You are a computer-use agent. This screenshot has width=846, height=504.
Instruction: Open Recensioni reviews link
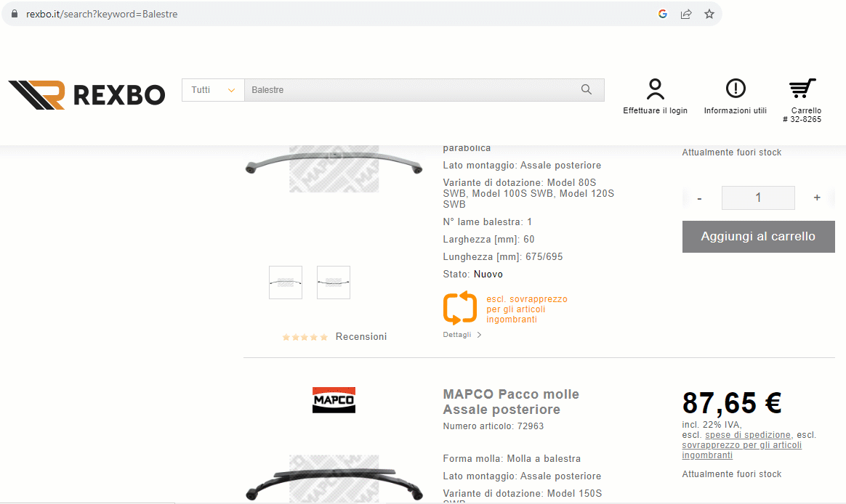361,337
